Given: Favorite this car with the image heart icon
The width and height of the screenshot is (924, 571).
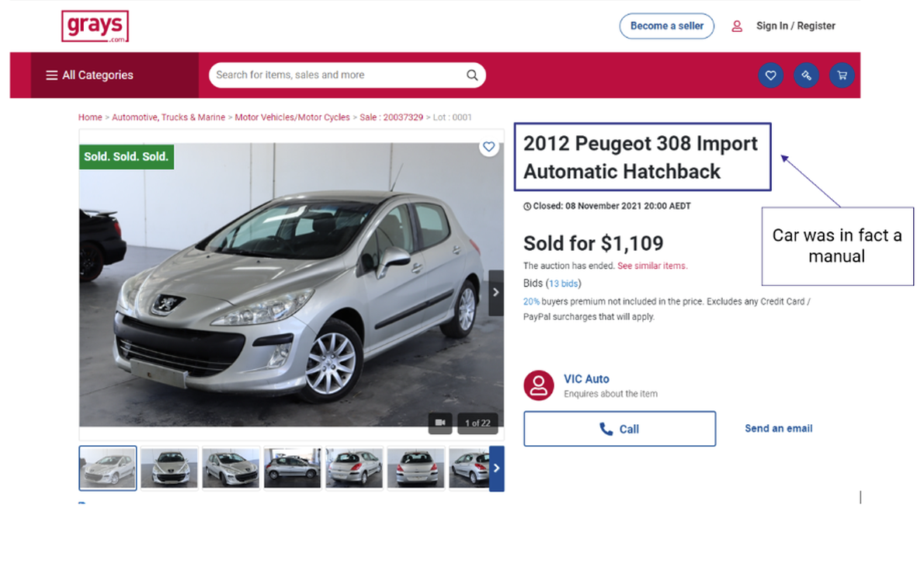Looking at the screenshot, I should point(488,147).
